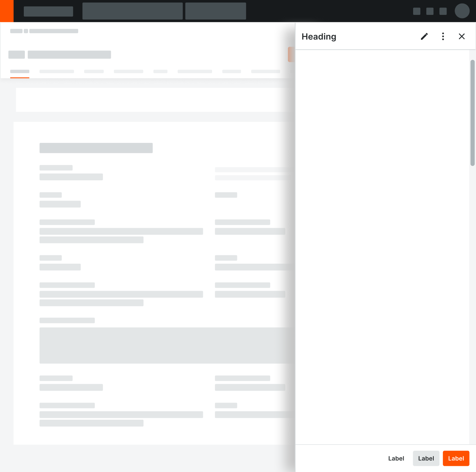Click the gray secondary Label button
The width and height of the screenshot is (476, 472).
click(x=426, y=458)
